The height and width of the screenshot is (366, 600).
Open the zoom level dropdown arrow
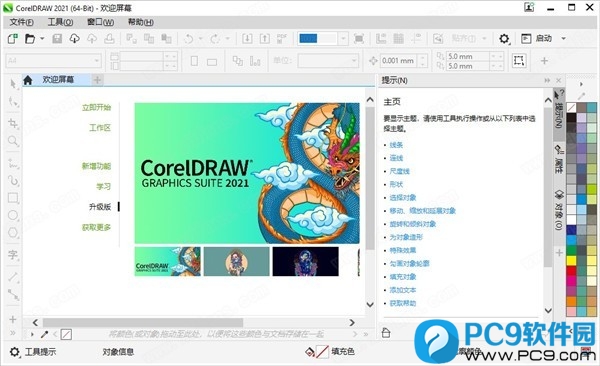(x=343, y=39)
